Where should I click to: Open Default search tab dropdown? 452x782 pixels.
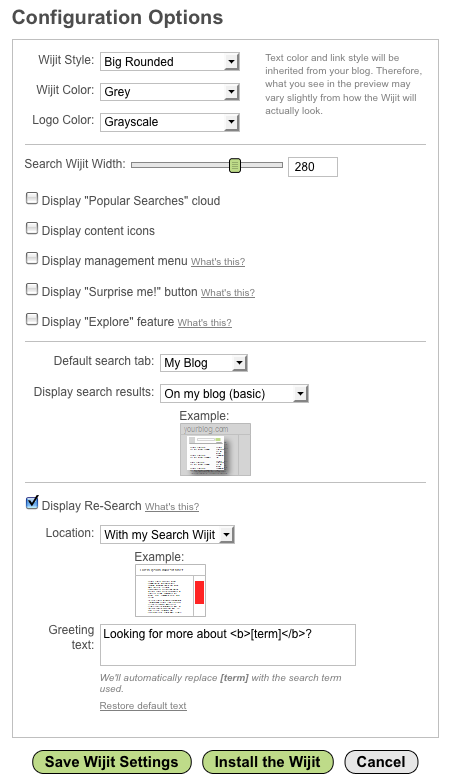204,363
